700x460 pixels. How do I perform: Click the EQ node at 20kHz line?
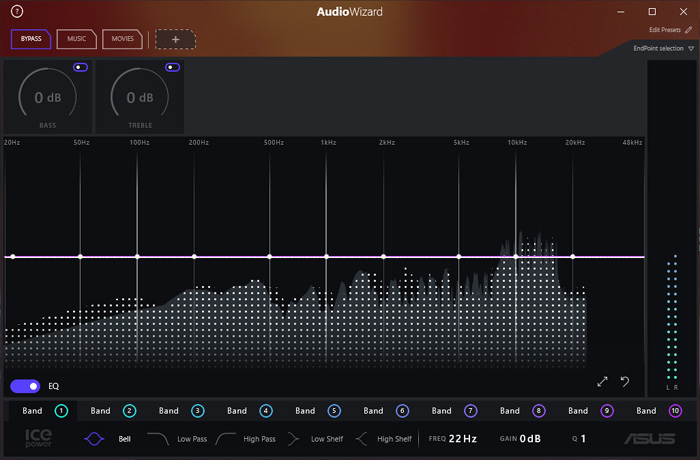coord(573,256)
